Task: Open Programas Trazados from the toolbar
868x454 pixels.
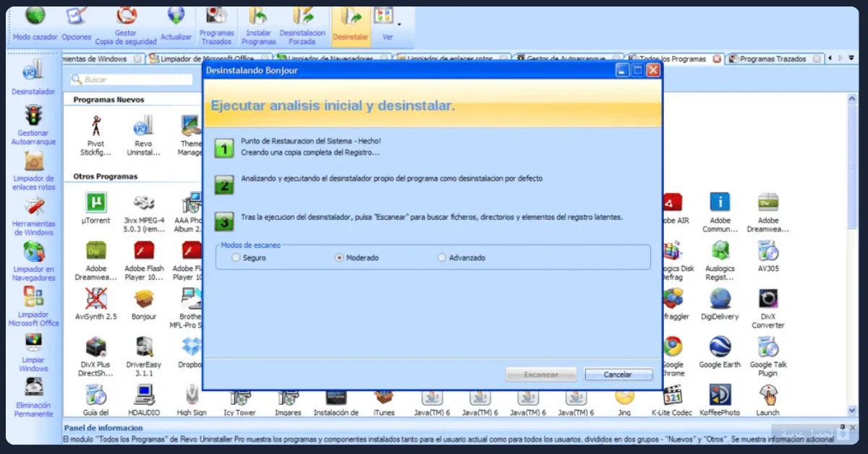Action: click(216, 26)
